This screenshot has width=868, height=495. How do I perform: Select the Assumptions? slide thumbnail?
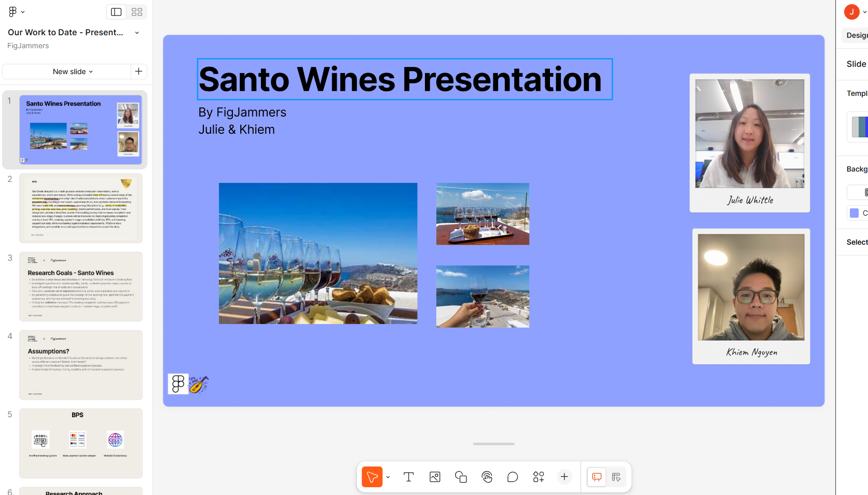[x=81, y=365]
